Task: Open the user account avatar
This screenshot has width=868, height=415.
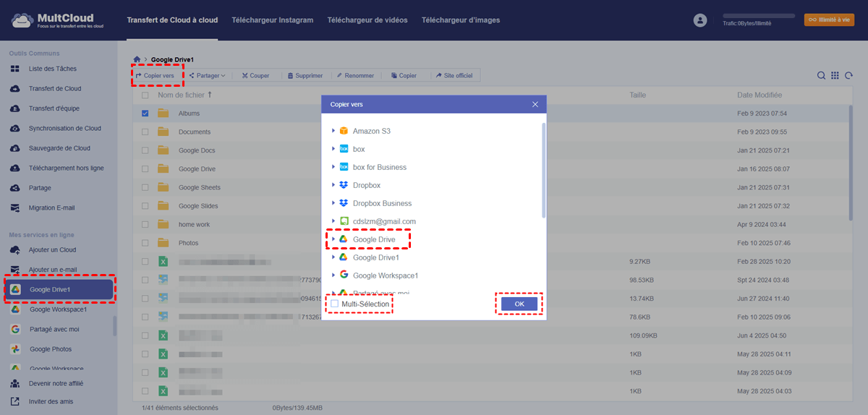Action: (x=699, y=20)
